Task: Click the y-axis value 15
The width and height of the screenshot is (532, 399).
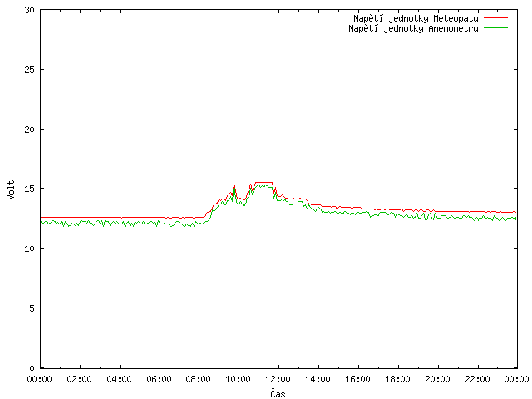Action: (x=30, y=189)
